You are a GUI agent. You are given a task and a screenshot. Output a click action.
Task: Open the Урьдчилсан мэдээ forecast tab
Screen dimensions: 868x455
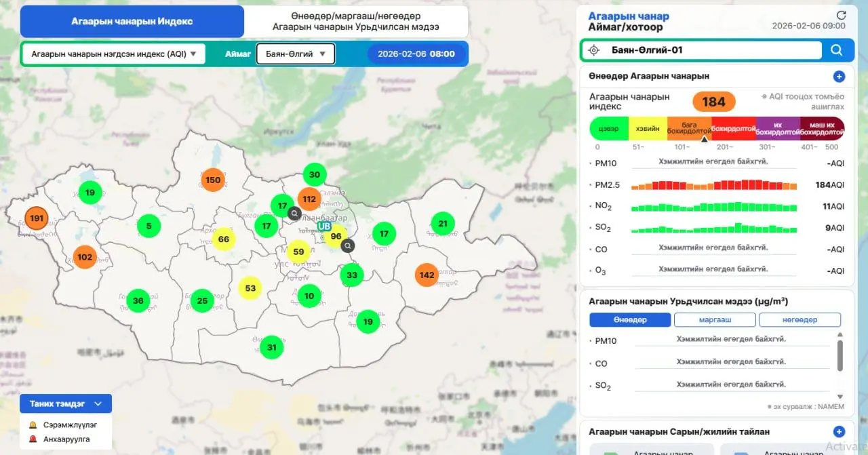pos(355,22)
